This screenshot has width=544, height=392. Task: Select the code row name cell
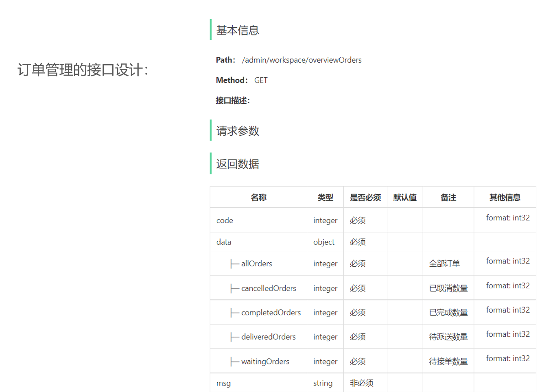tap(225, 220)
